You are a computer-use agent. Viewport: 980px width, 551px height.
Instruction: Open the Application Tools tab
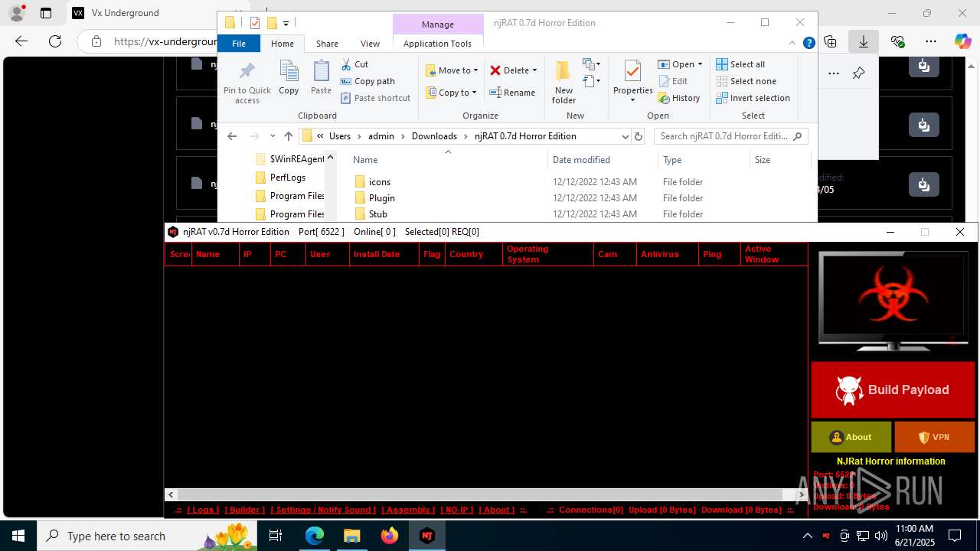437,44
